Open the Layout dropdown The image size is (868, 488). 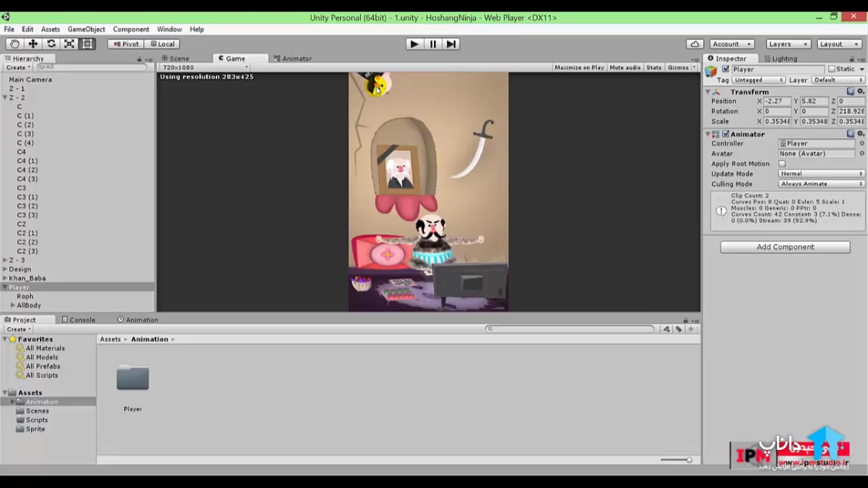(838, 44)
